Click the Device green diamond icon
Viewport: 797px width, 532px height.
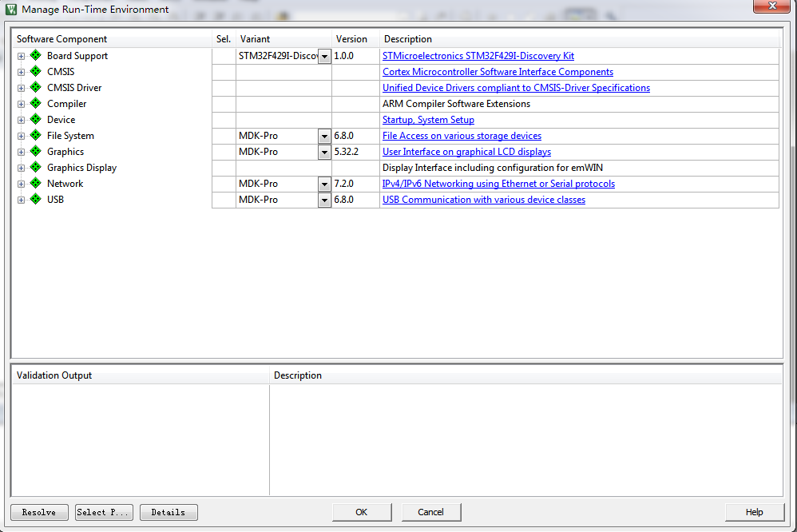click(x=36, y=120)
